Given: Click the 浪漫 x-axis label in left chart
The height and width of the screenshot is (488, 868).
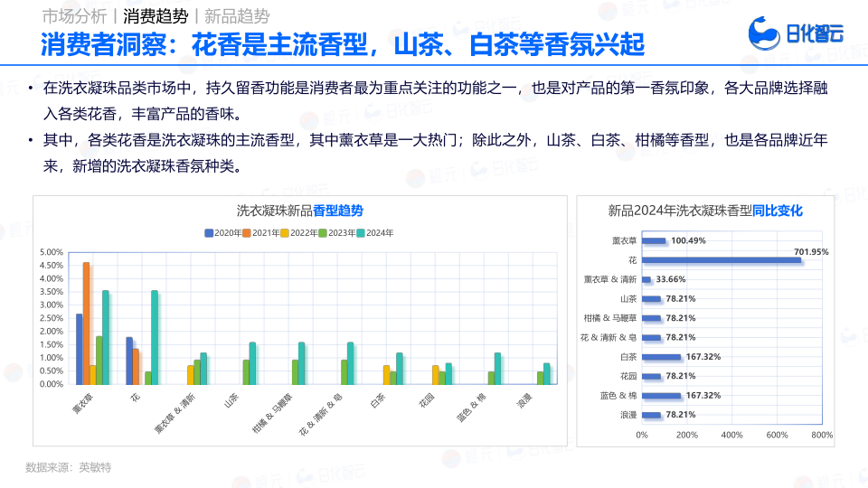Looking at the screenshot, I should pyautogui.click(x=524, y=400).
